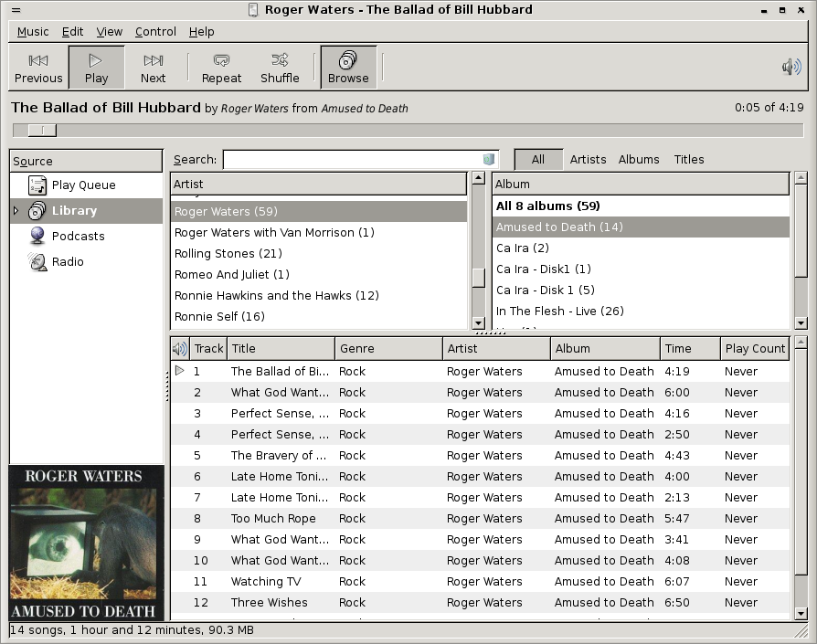Click the Play button in toolbar
Screen dimensions: 817x644
96,69
